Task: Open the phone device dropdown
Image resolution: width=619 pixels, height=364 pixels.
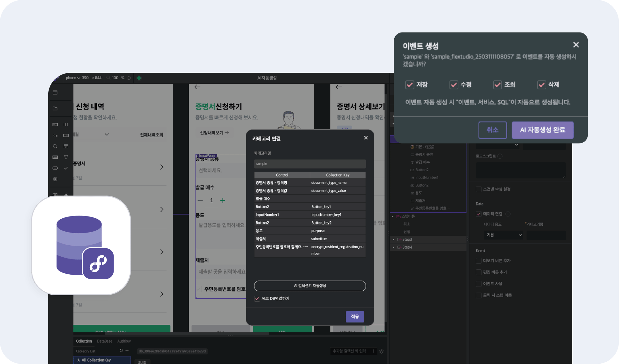Action: point(73,78)
